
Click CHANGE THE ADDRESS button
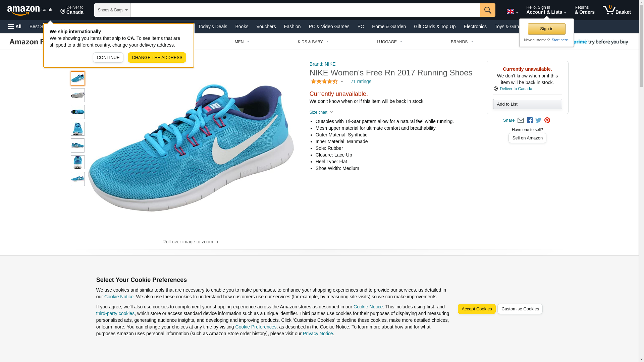157,58
